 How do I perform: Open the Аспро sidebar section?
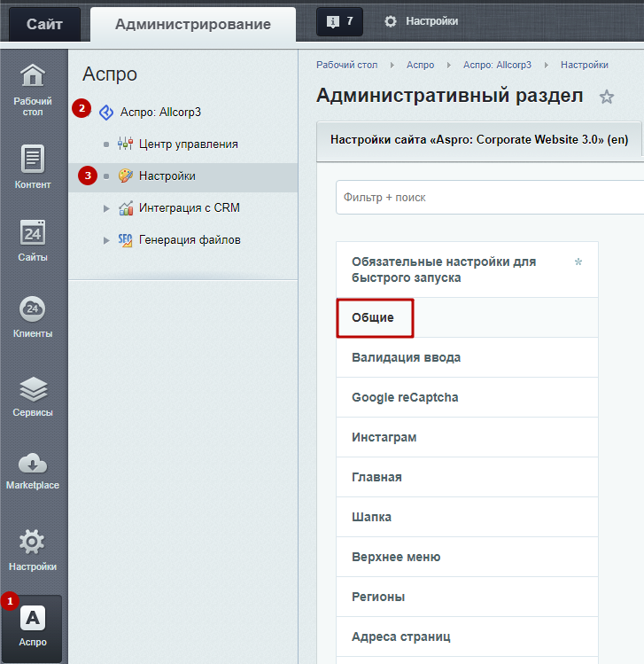point(33,629)
